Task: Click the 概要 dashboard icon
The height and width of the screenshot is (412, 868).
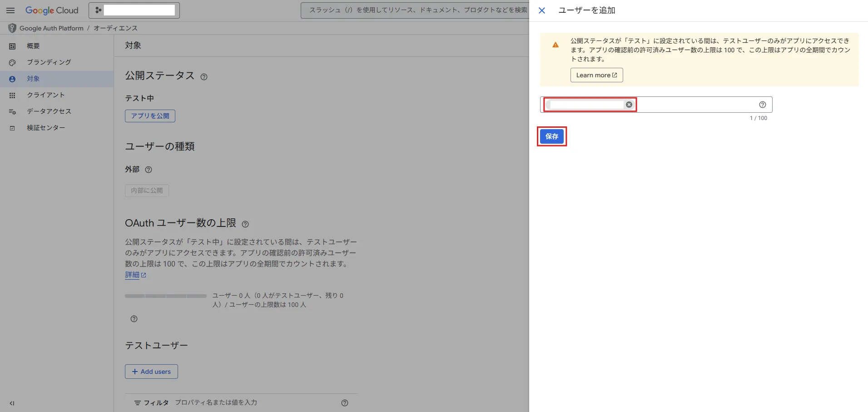Action: [x=12, y=46]
